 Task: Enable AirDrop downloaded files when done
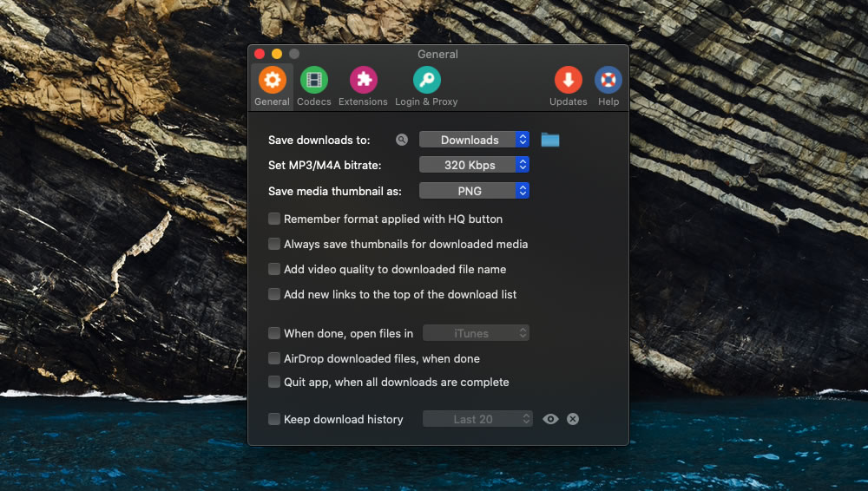(274, 358)
